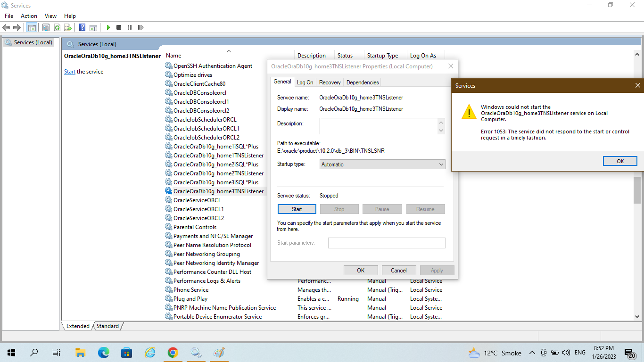Click the Start the service link

click(x=70, y=72)
